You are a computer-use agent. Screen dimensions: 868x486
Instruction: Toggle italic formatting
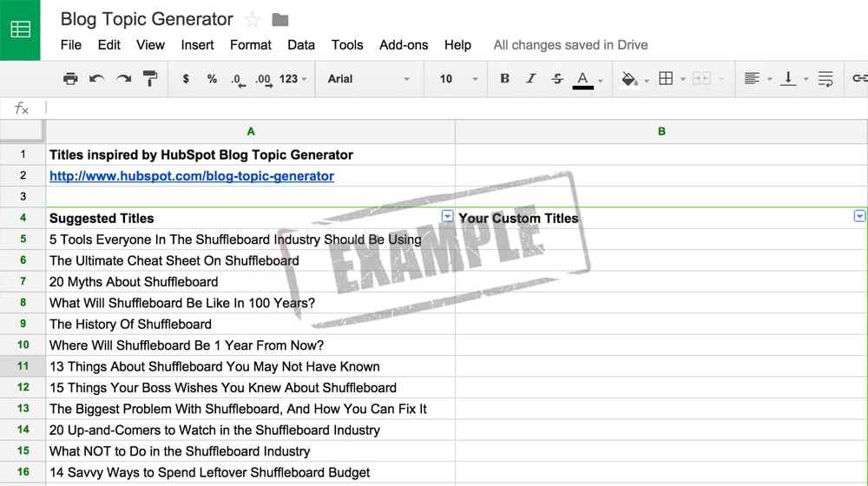pyautogui.click(x=531, y=79)
